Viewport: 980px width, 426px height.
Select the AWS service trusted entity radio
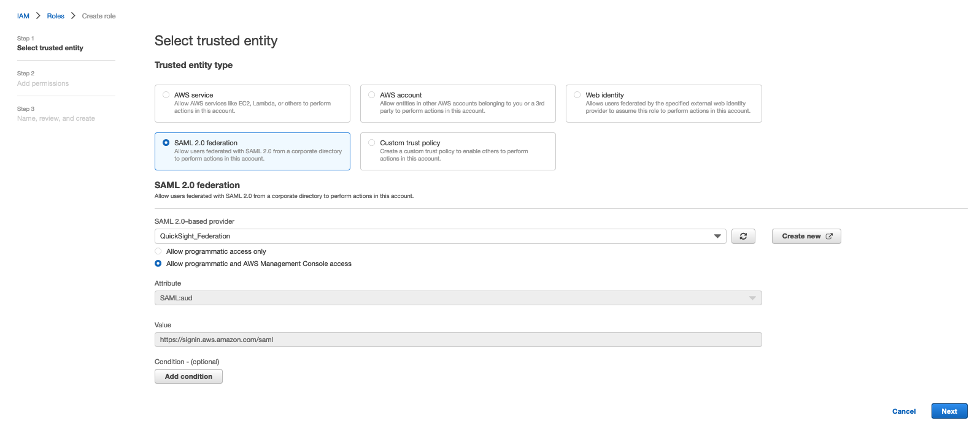[166, 95]
